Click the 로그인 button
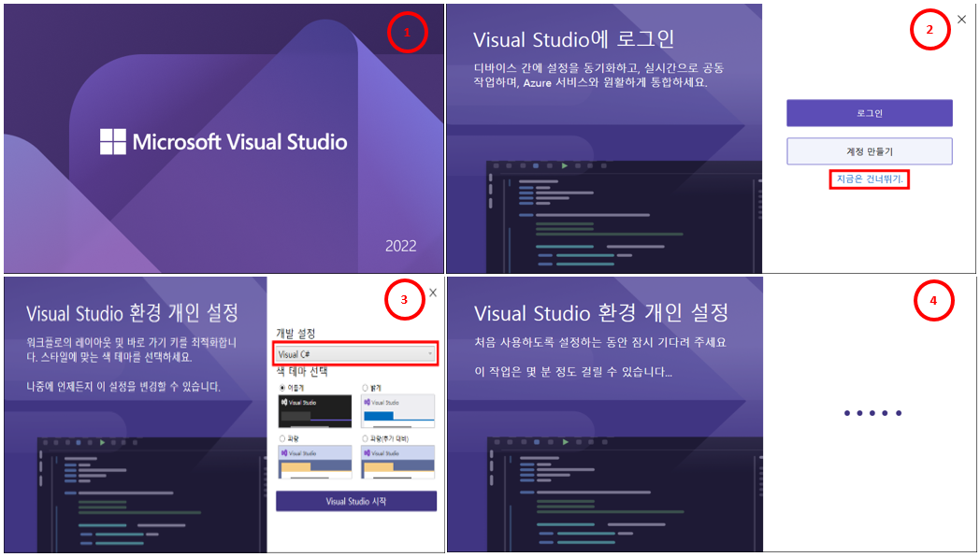The width and height of the screenshot is (980, 557). (x=870, y=113)
